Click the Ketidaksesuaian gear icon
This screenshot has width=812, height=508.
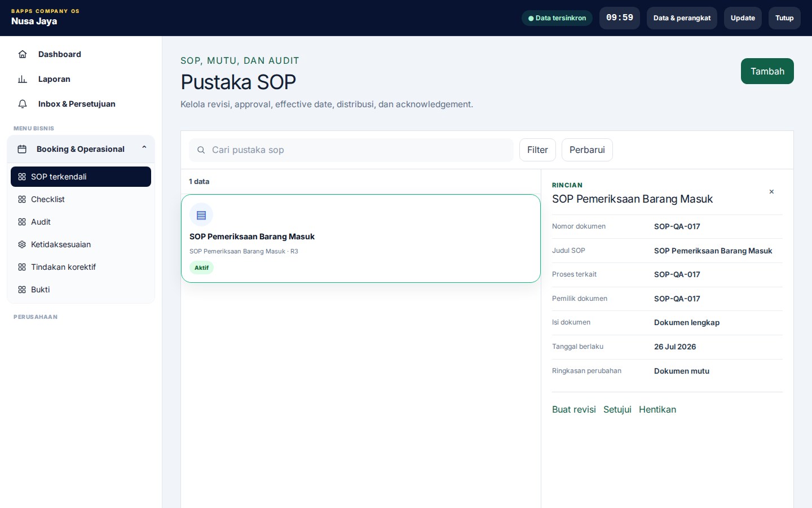[x=22, y=244]
